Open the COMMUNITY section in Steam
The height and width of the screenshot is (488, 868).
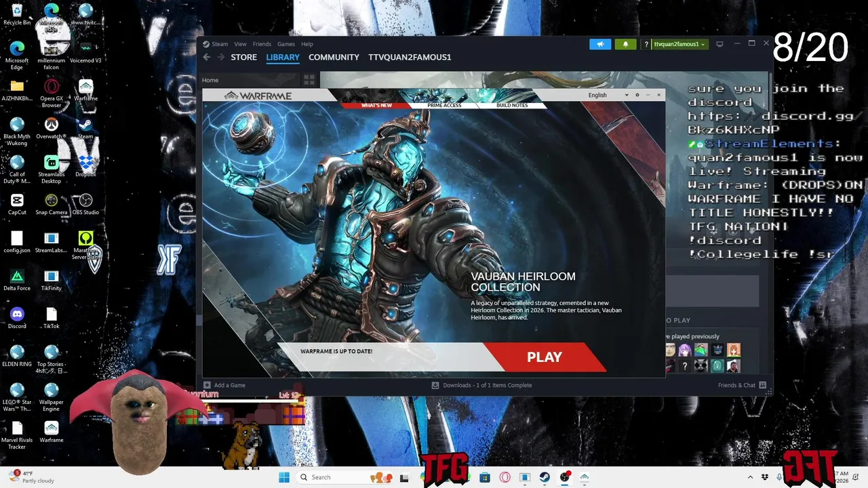(x=334, y=57)
